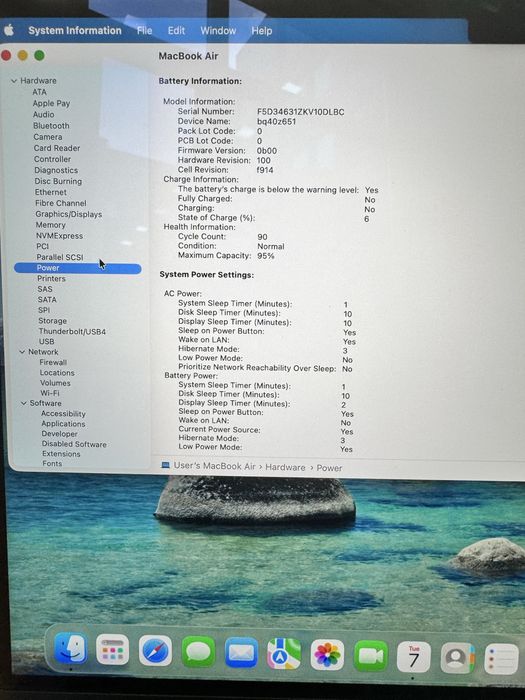
Task: Open the Apple menu
Action: (9, 30)
